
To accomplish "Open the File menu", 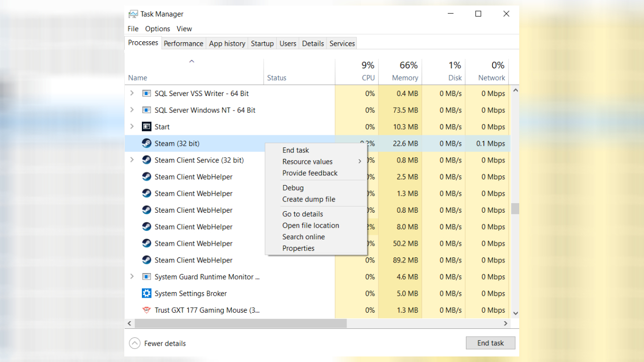I will [x=133, y=29].
